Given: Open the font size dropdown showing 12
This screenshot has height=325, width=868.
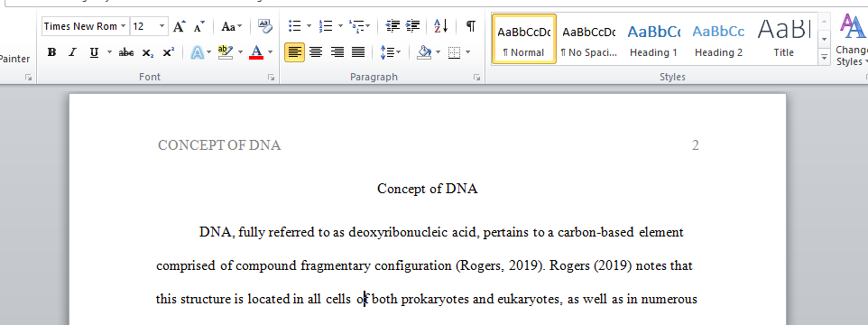Looking at the screenshot, I should (162, 26).
